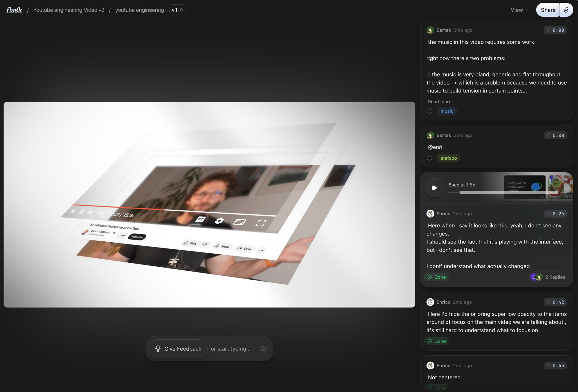
Task: Mark the @enri comment as done
Action: point(429,158)
